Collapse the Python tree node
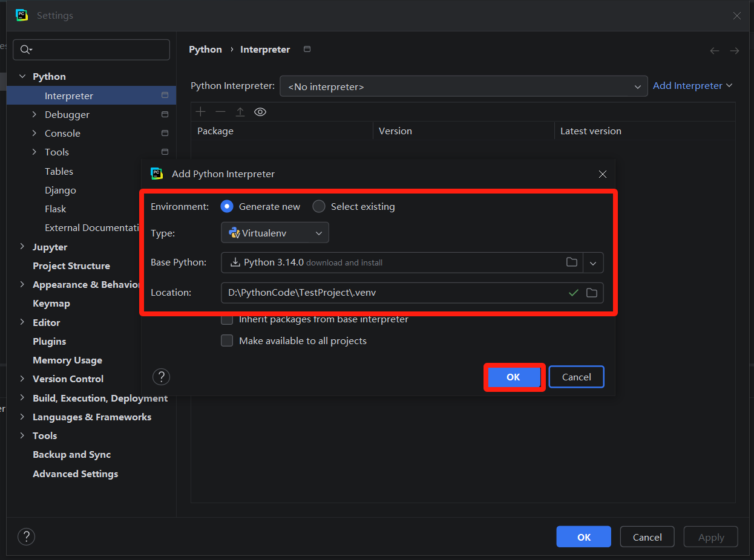The image size is (754, 560). (x=22, y=76)
